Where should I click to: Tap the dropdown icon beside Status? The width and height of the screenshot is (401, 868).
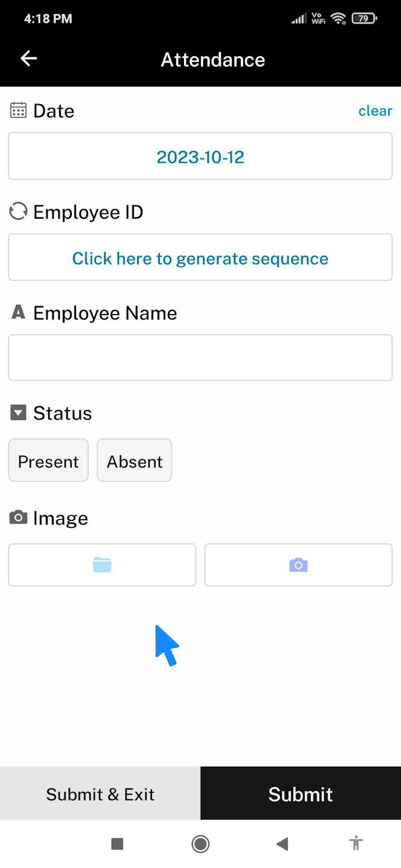click(19, 413)
